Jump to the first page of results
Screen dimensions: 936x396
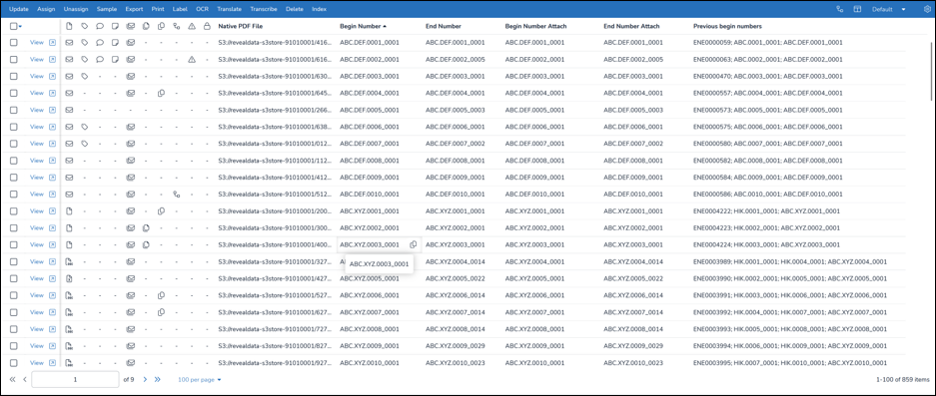(13, 379)
